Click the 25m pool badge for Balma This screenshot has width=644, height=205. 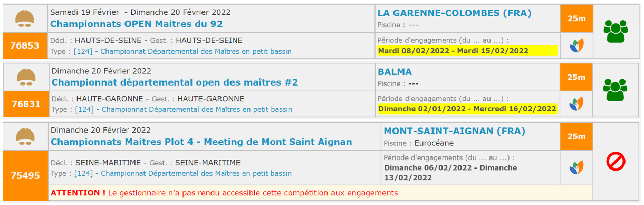point(576,77)
